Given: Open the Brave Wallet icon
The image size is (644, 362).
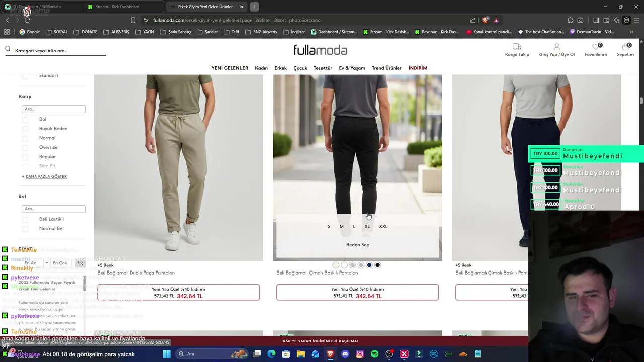Looking at the screenshot, I should point(606,20).
